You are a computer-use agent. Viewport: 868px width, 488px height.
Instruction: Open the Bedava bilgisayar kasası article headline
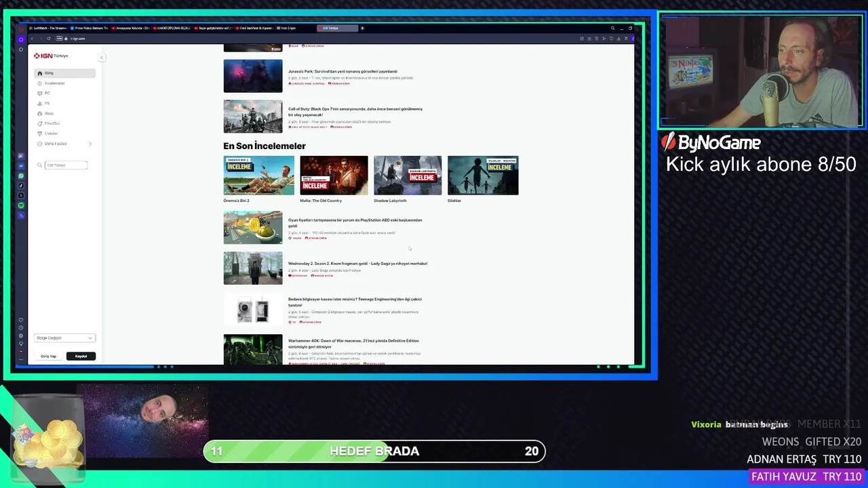point(355,302)
